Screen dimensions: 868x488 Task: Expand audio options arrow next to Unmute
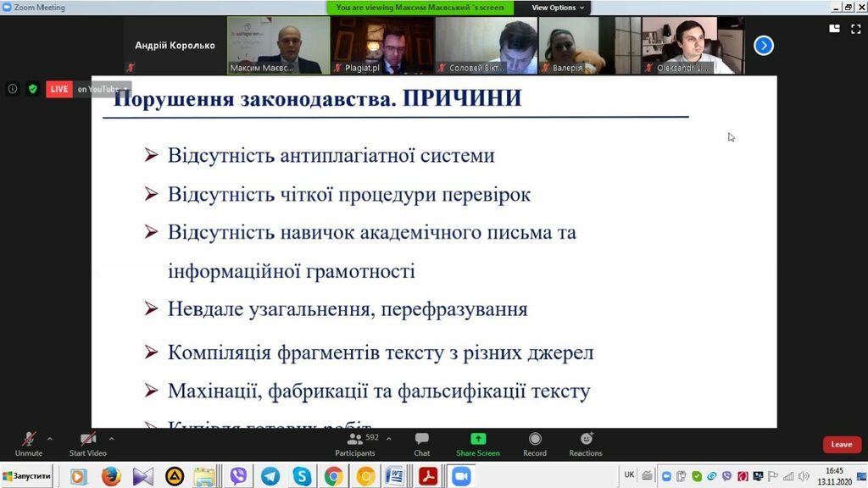(50, 439)
